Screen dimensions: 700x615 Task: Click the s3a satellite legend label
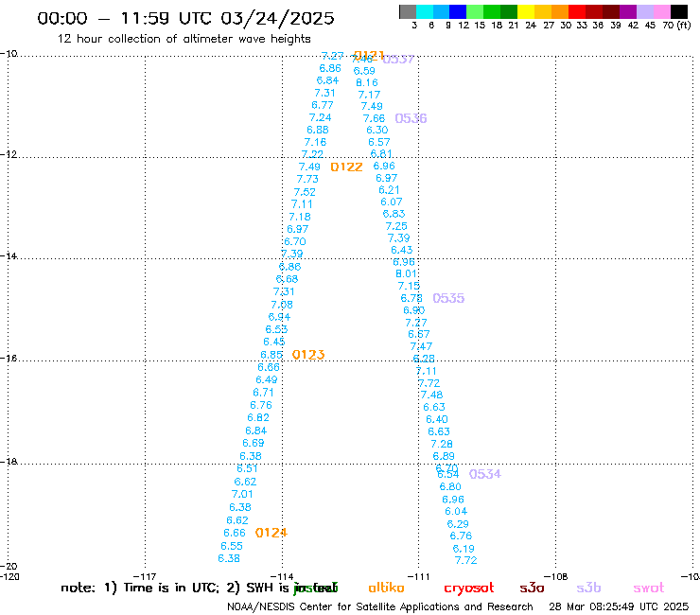coord(532,588)
